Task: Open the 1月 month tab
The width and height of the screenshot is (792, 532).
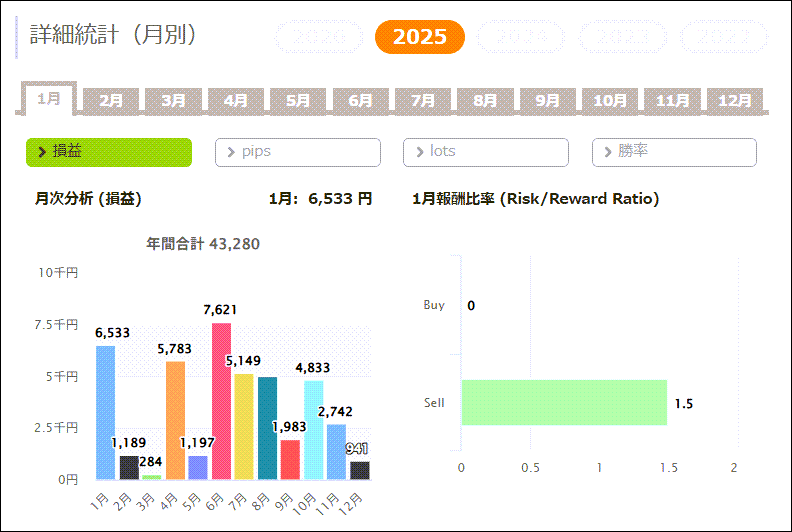Action: tap(49, 99)
